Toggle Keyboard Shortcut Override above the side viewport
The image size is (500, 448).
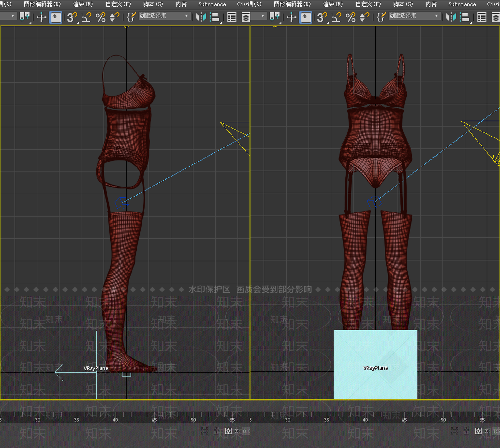56,17
